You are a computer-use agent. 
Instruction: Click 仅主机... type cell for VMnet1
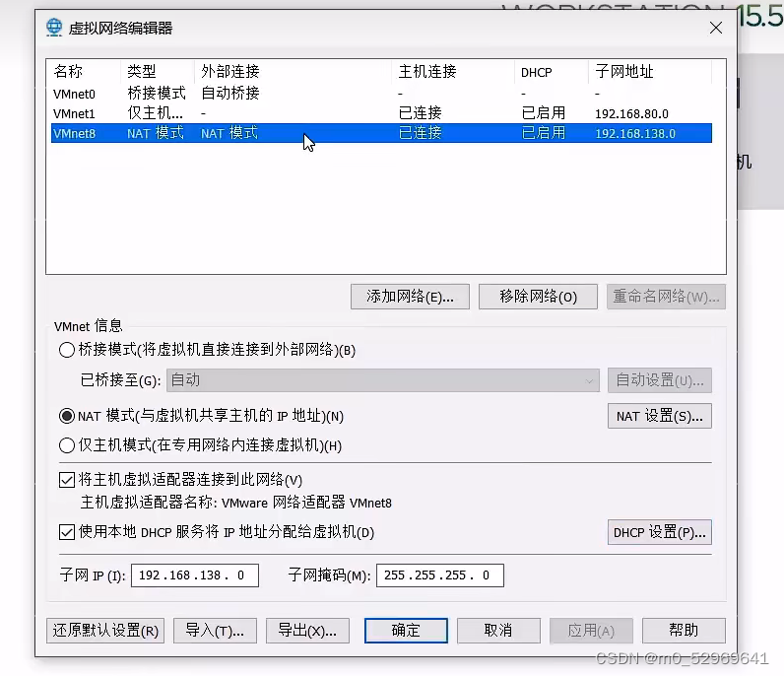pos(155,113)
